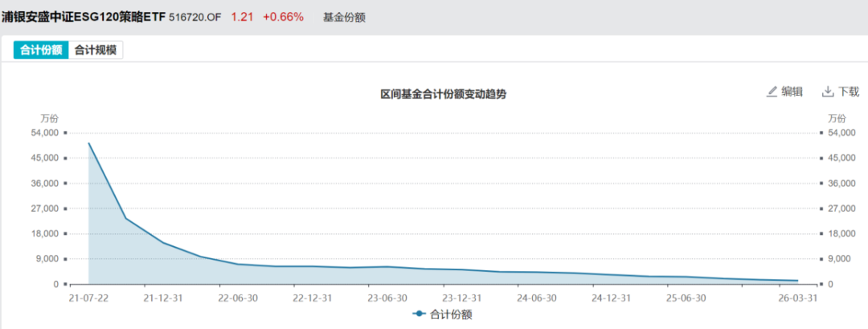
Task: Click the 24-12-31 x-axis date label
Action: click(612, 298)
